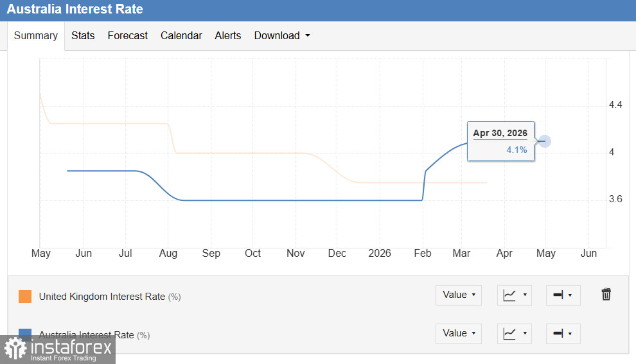
Task: Open axis position menu for United Kingdom series
Action: [x=563, y=295]
